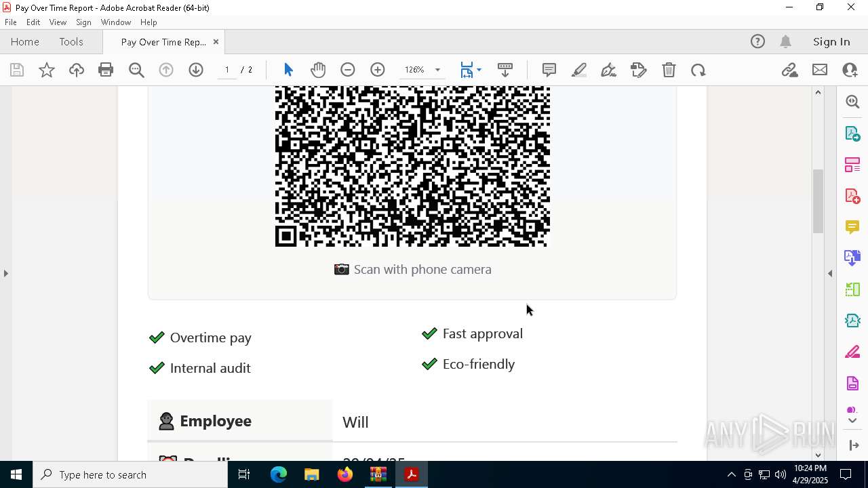The width and height of the screenshot is (868, 488).
Task: Open the Sign menu
Action: pyautogui.click(x=83, y=22)
